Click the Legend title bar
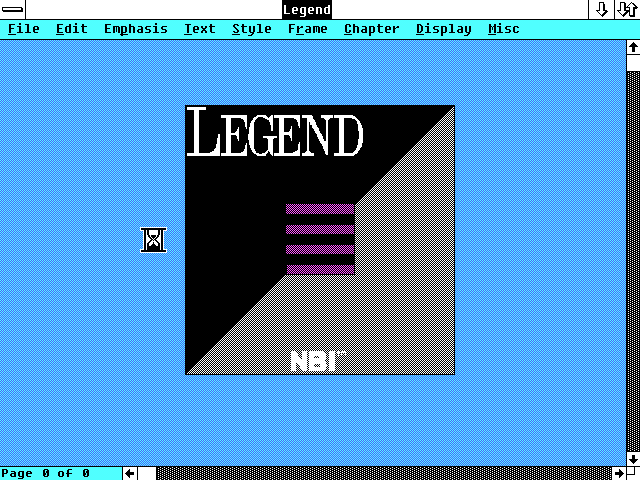Viewport: 640px width, 480px height. pyautogui.click(x=307, y=9)
